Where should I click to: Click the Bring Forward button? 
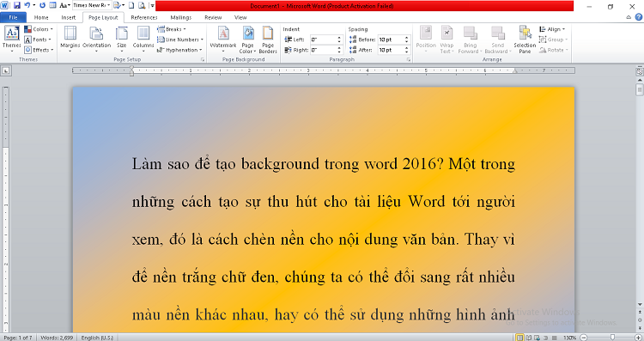[471, 40]
